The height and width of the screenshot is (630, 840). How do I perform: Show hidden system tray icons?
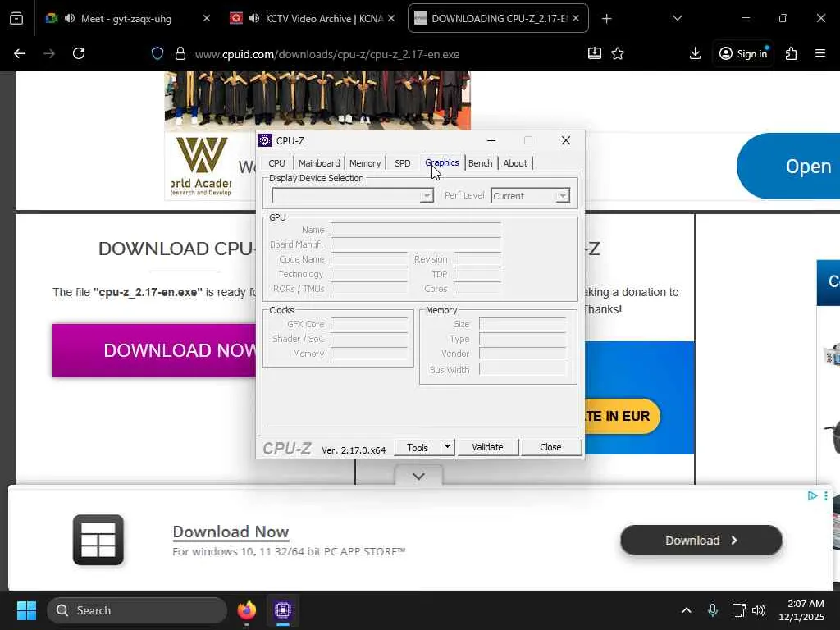tap(687, 610)
